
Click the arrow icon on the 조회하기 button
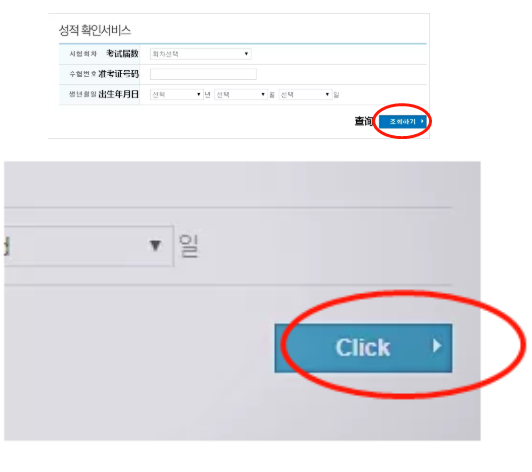click(422, 121)
